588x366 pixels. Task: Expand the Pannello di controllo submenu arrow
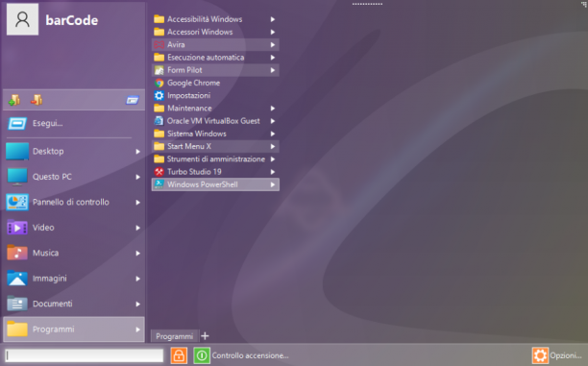pyautogui.click(x=138, y=203)
